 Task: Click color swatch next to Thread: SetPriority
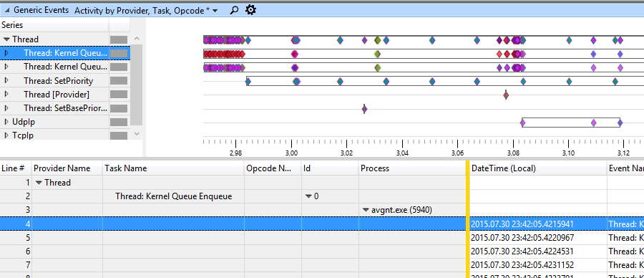(119, 80)
